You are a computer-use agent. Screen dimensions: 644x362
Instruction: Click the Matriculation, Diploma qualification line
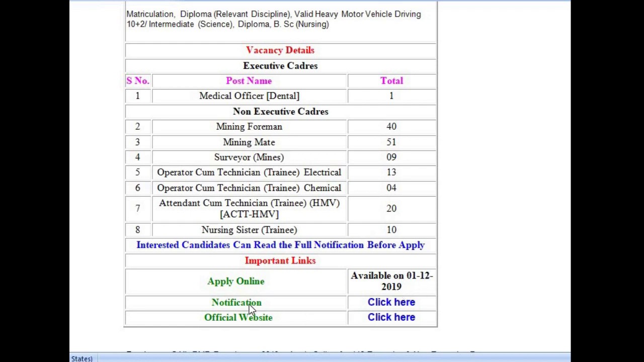coord(274,14)
